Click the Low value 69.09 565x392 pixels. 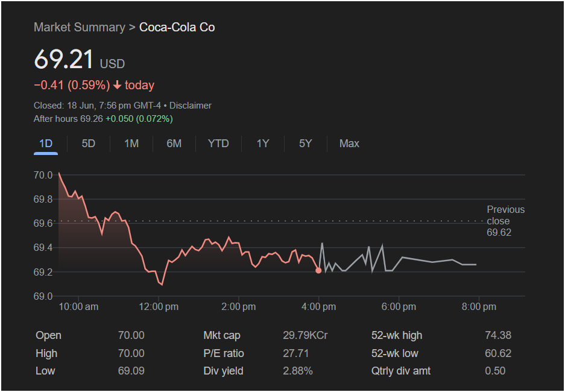point(131,371)
